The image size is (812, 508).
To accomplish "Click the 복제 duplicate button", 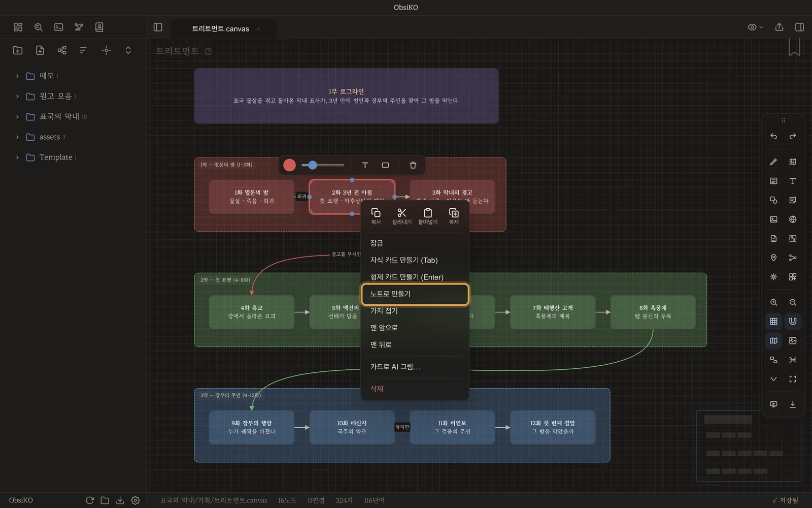I will pos(454,216).
